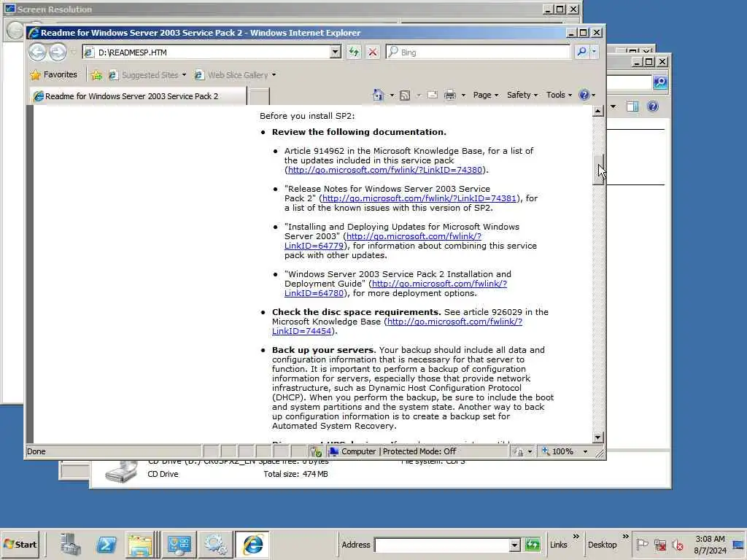
Task: Click the Show Desktop tray button
Action: point(738,544)
